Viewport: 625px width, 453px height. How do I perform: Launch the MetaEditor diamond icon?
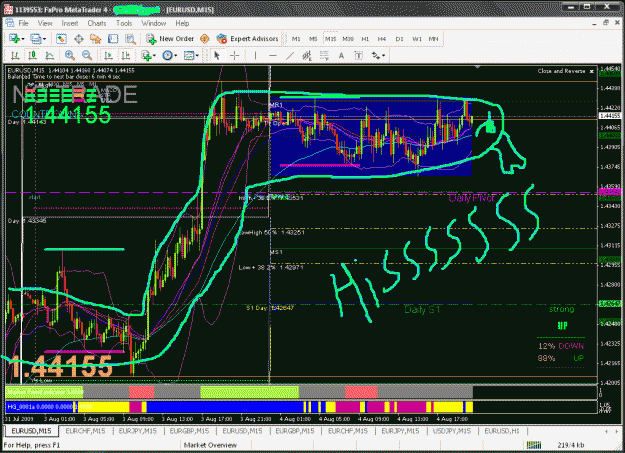coord(204,39)
